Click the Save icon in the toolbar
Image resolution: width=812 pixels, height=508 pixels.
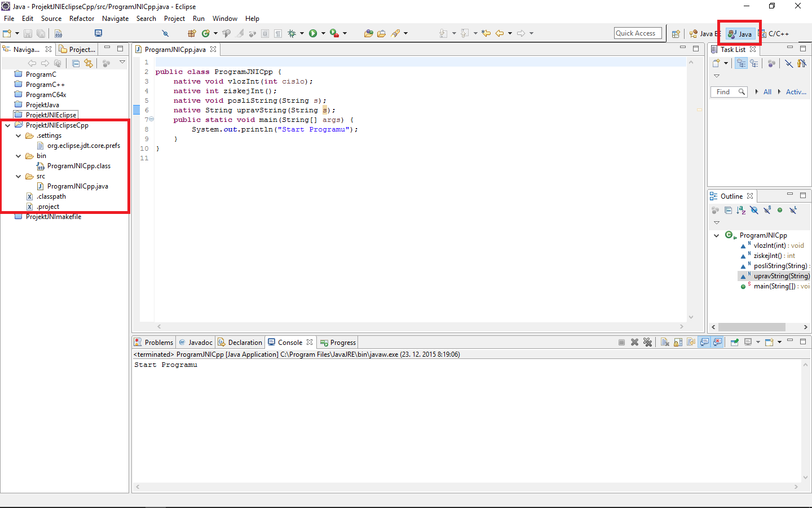[28, 33]
